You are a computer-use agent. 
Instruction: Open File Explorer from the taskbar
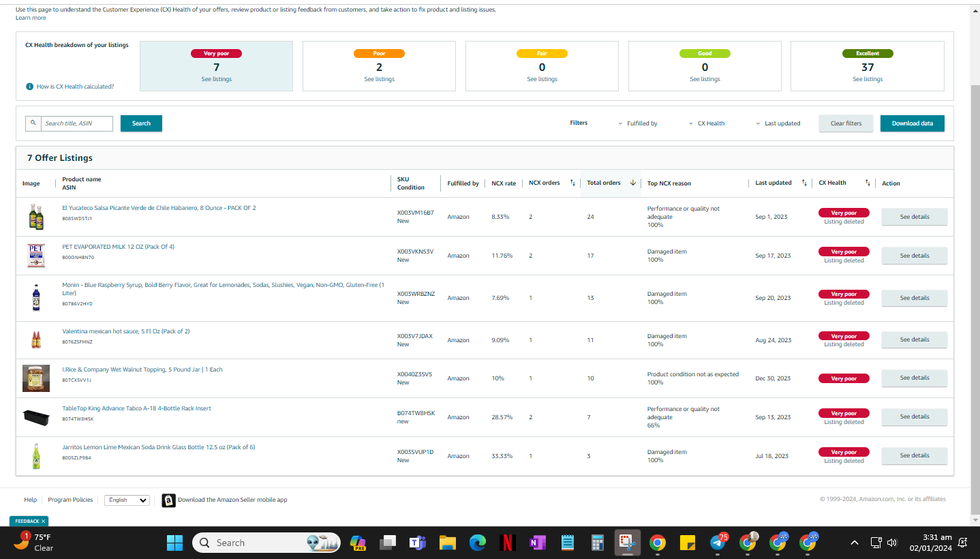click(447, 543)
